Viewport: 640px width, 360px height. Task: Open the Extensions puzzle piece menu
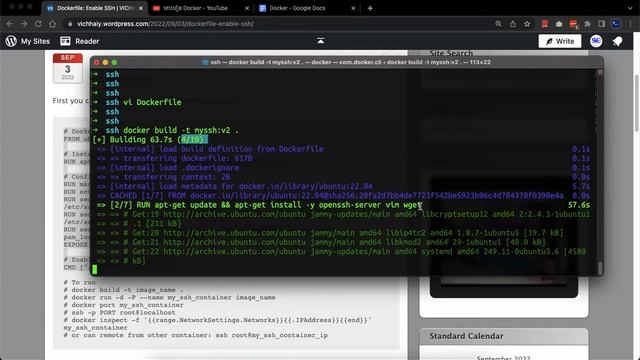click(x=587, y=24)
